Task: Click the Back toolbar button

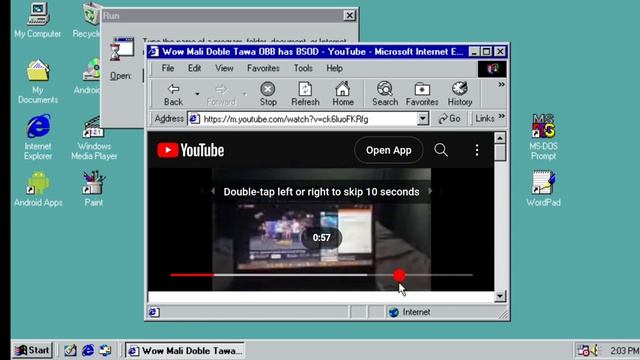Action: (x=173, y=94)
